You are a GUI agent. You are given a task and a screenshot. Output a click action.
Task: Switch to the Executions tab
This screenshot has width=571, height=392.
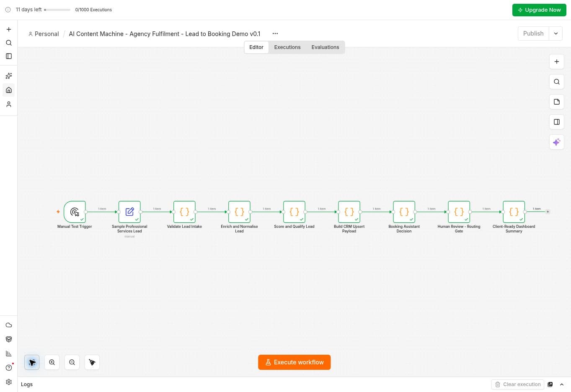tap(287, 47)
